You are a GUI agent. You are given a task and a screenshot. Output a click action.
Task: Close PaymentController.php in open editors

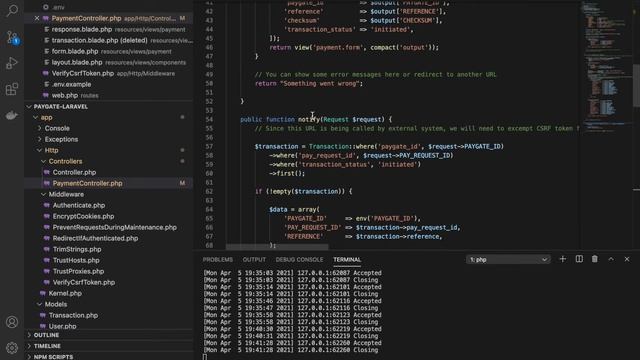(37, 18)
